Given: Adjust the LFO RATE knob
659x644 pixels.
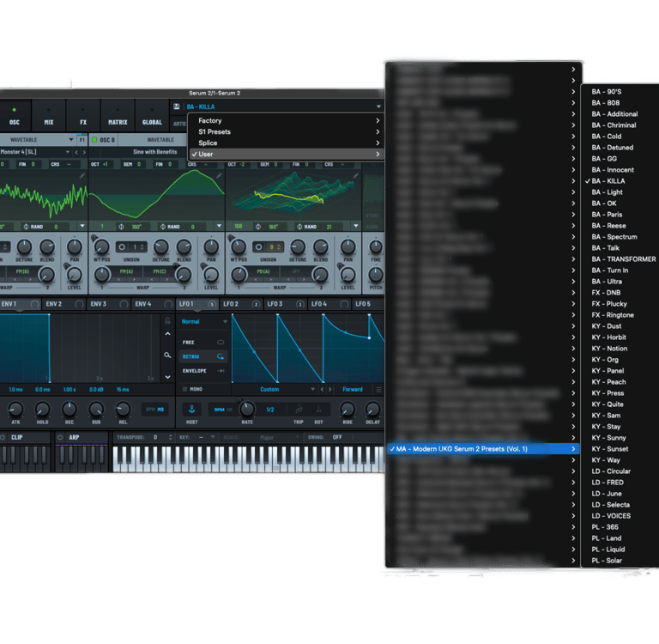Looking at the screenshot, I should click(x=247, y=409).
